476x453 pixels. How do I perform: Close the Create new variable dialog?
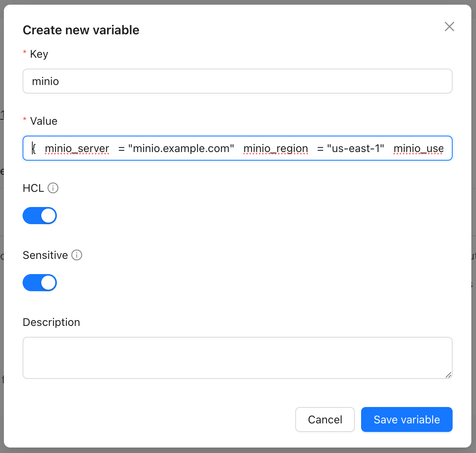click(x=449, y=27)
